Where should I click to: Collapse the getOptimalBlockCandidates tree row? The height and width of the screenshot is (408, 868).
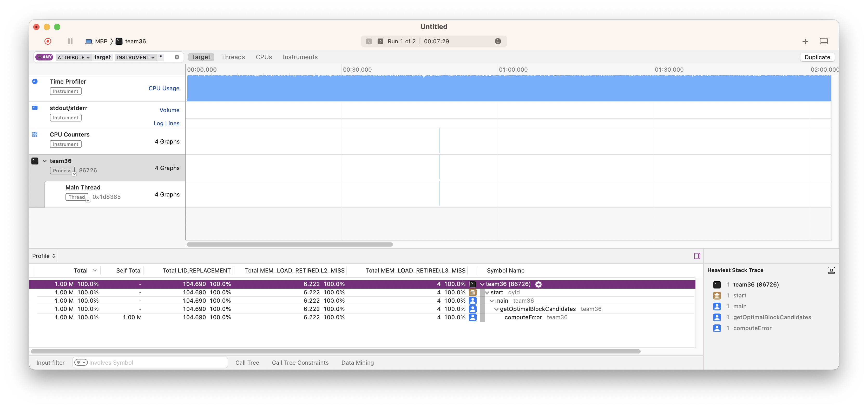(496, 309)
